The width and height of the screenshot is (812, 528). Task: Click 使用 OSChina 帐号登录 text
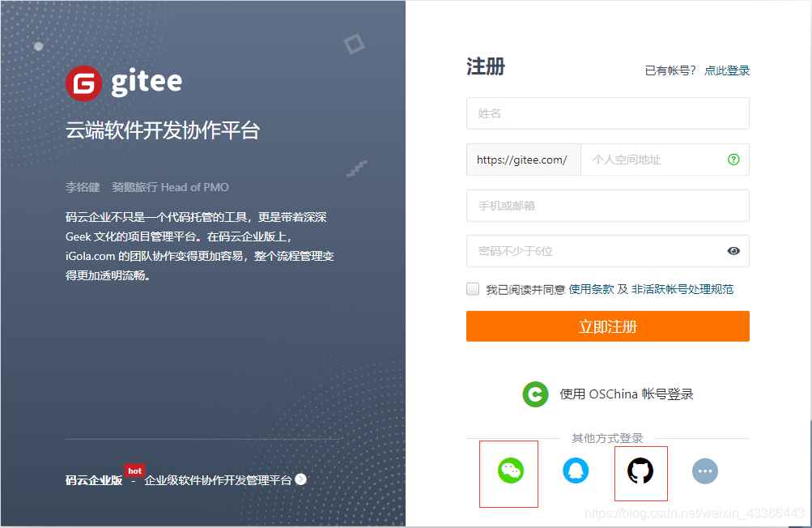pos(627,394)
